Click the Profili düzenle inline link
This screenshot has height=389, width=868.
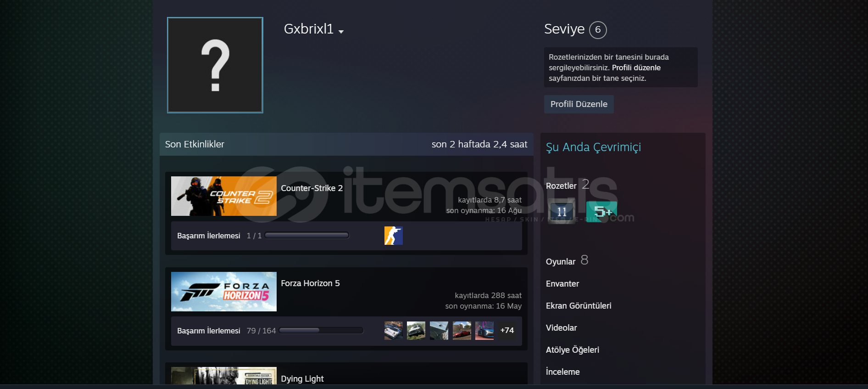pos(636,68)
